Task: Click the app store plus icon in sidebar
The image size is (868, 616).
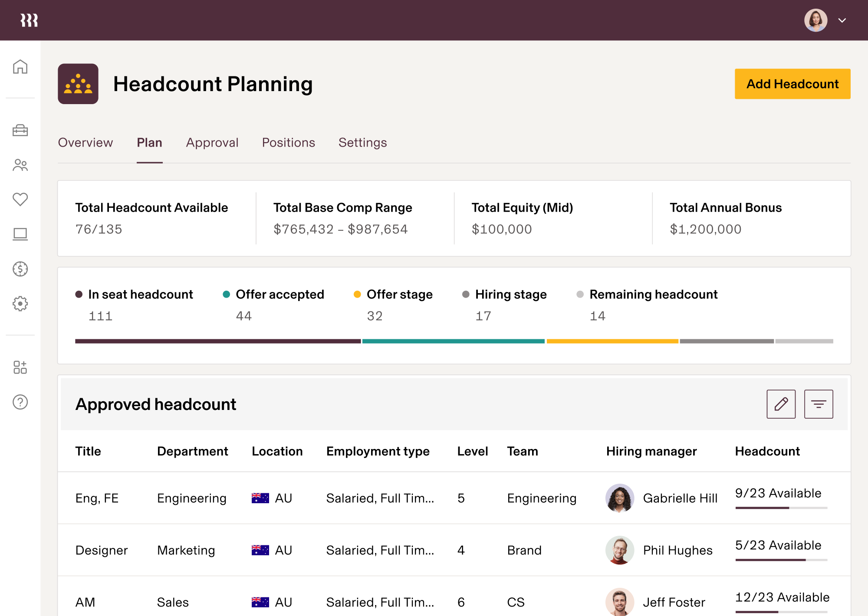Action: pos(20,368)
